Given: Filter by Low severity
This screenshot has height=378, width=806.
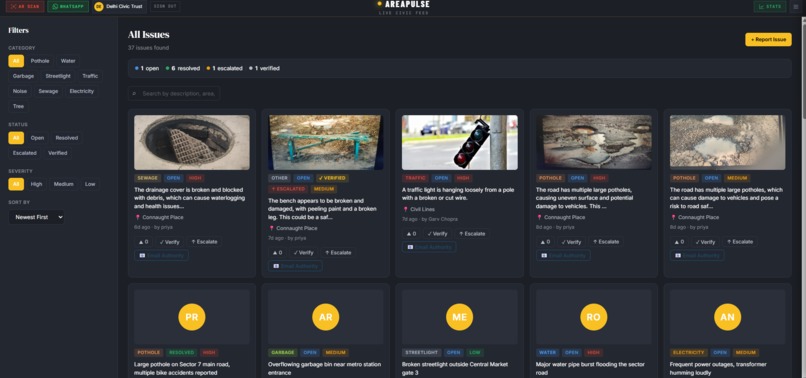Looking at the screenshot, I should click(90, 184).
